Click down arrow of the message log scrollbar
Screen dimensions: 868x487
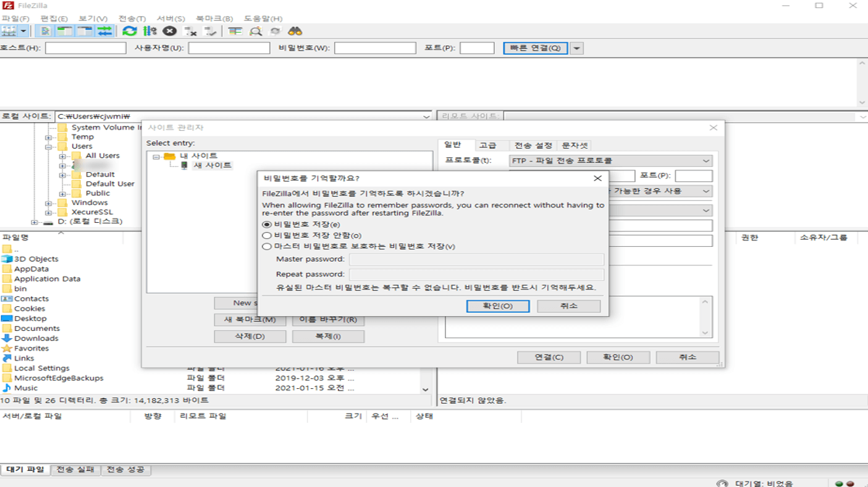(862, 102)
